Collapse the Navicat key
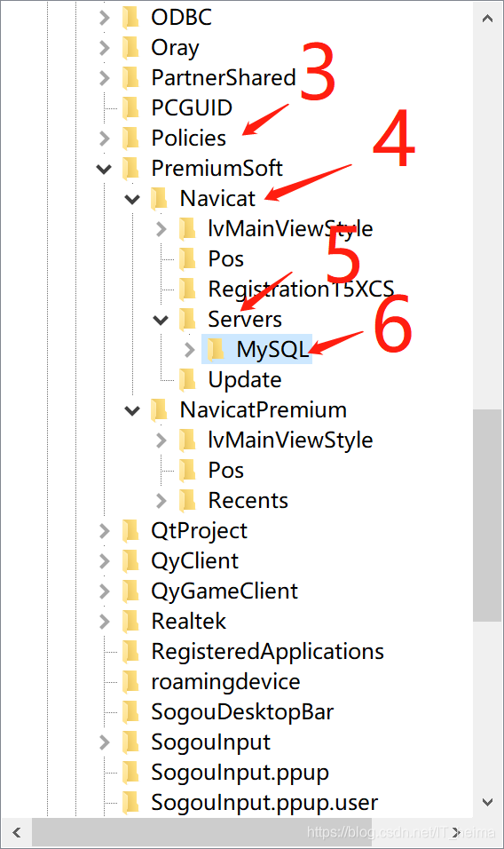This screenshot has height=849, width=504. pos(132,199)
